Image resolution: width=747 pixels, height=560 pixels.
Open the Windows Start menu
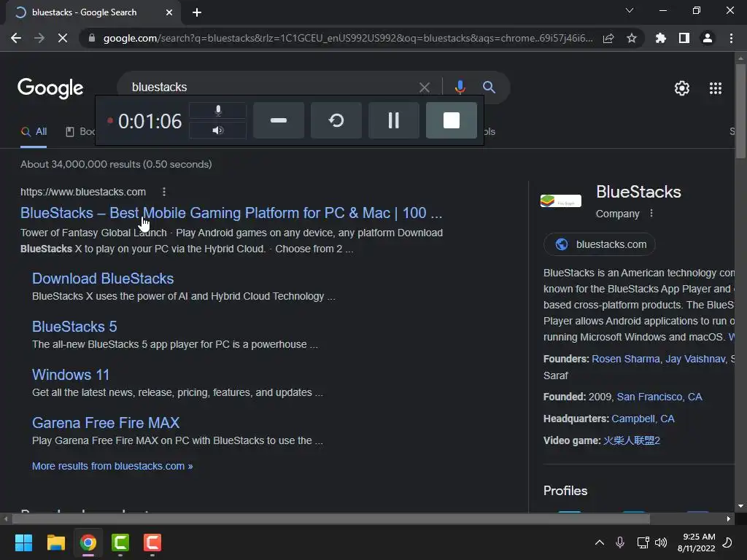tap(23, 542)
